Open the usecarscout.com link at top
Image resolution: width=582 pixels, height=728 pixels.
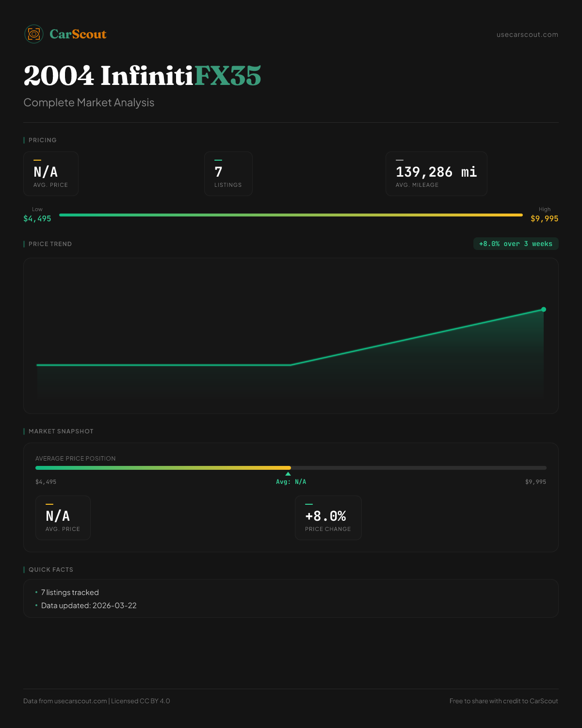click(527, 34)
